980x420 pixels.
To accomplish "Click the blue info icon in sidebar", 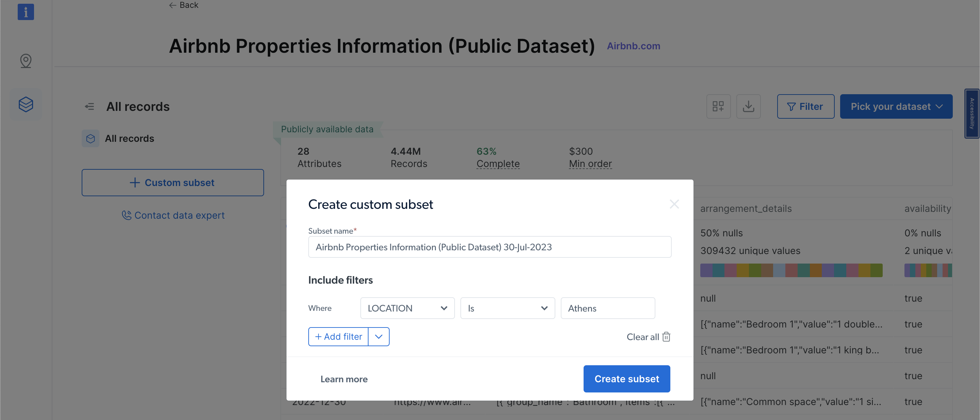I will [x=26, y=12].
